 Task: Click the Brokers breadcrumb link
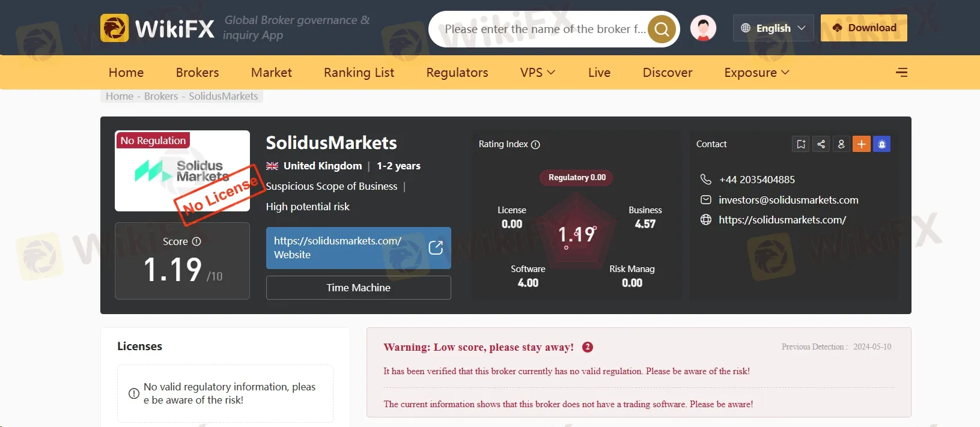coord(161,96)
